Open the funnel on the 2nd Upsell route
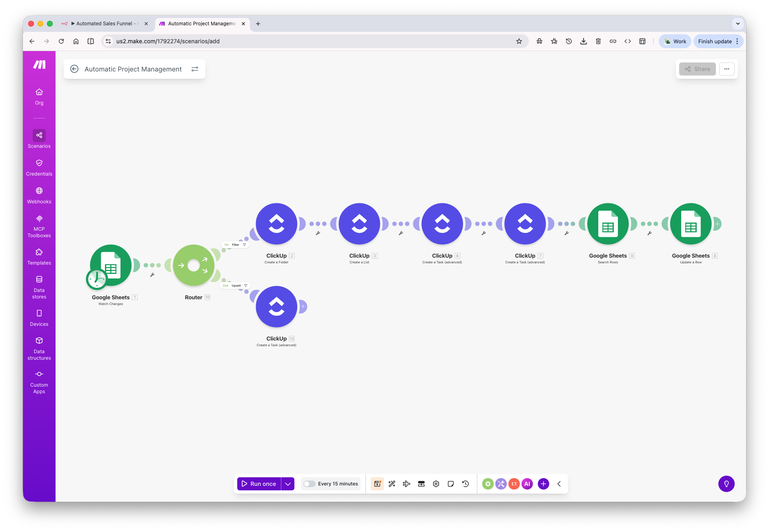This screenshot has width=769, height=532. pos(245,285)
